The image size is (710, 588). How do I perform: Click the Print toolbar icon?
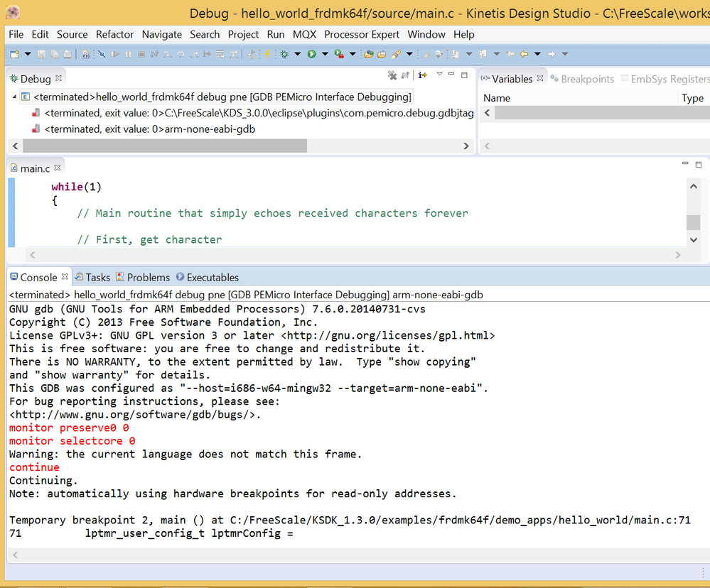pos(68,54)
